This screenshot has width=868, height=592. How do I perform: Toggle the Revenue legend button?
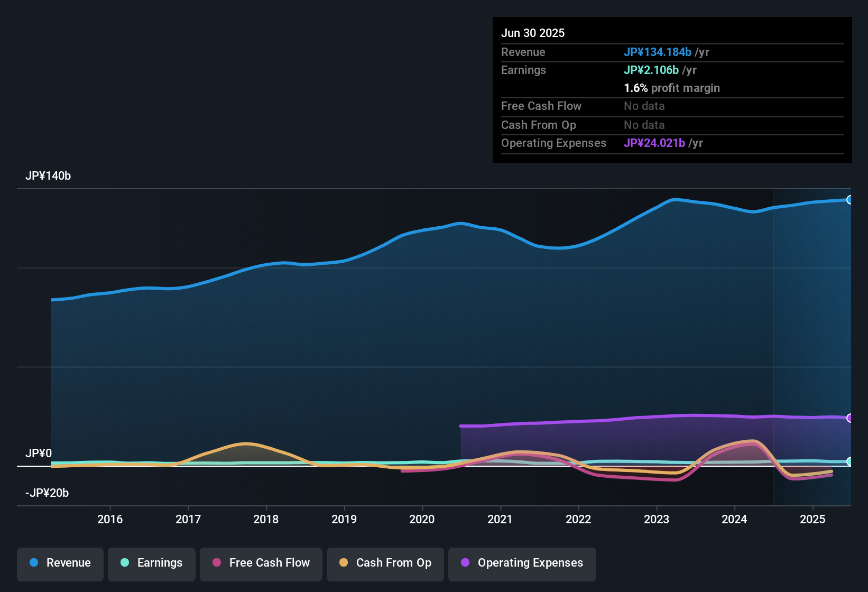(60, 565)
